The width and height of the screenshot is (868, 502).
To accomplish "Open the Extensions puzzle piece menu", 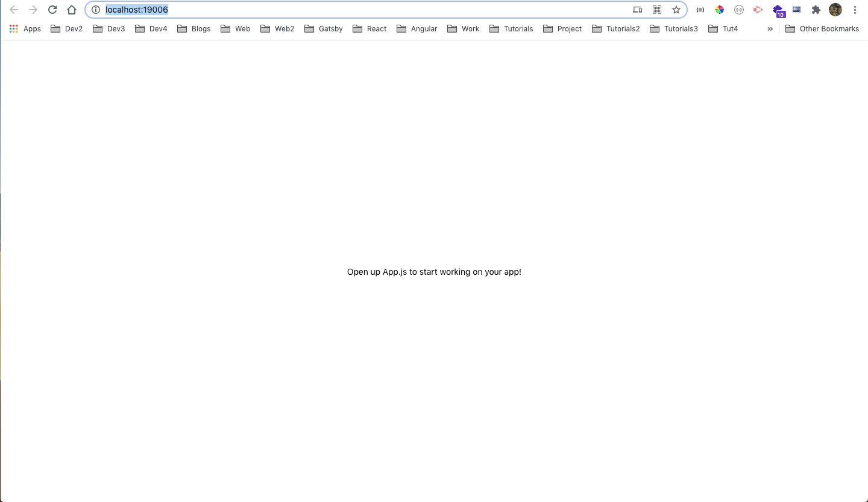I will [x=816, y=10].
